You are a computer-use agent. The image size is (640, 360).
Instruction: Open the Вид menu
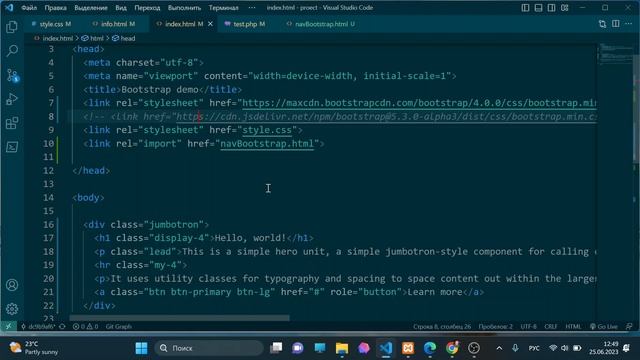click(121, 8)
